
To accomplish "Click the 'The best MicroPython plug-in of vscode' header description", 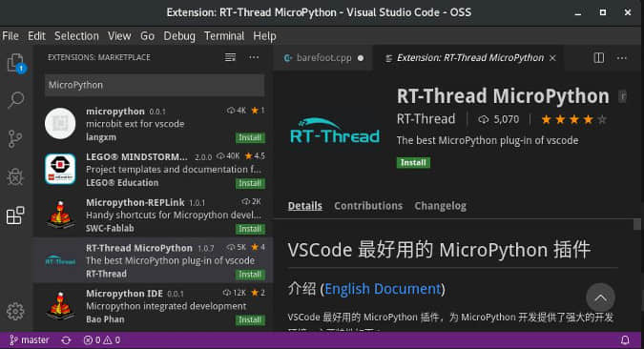I will click(x=488, y=140).
